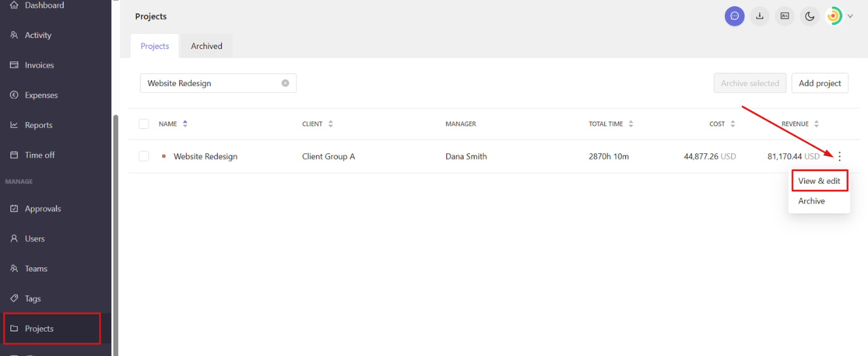The height and width of the screenshot is (356, 868).
Task: Choose View & edit from menu
Action: 819,181
